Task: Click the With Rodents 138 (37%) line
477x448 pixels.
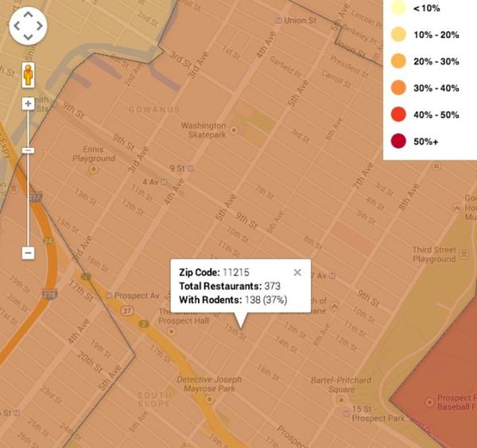Action: pyautogui.click(x=233, y=300)
